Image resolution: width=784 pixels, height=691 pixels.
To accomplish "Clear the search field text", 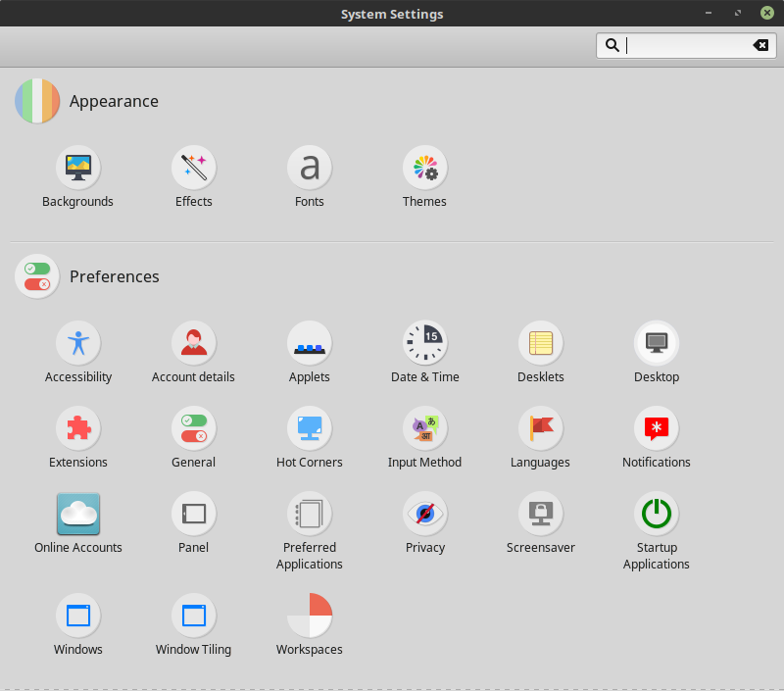I will 760,45.
